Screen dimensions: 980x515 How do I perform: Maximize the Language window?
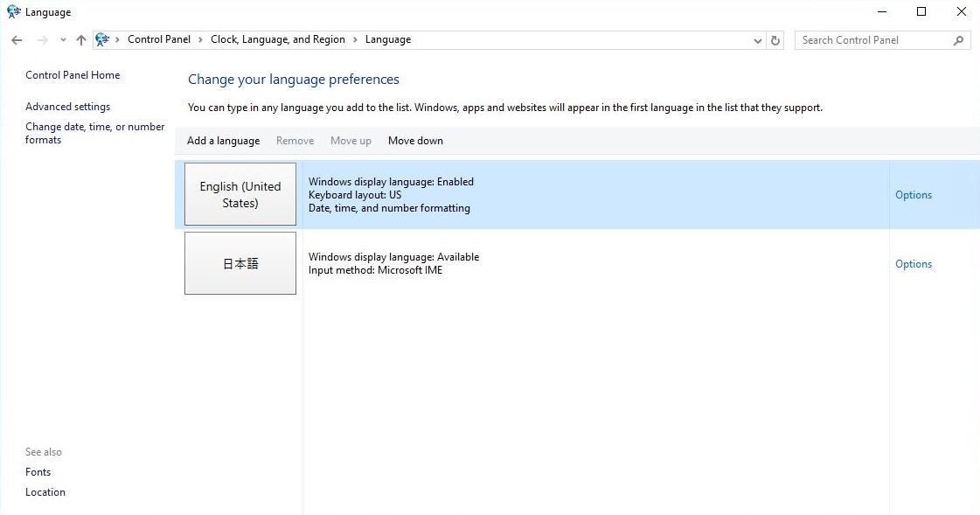click(x=921, y=12)
